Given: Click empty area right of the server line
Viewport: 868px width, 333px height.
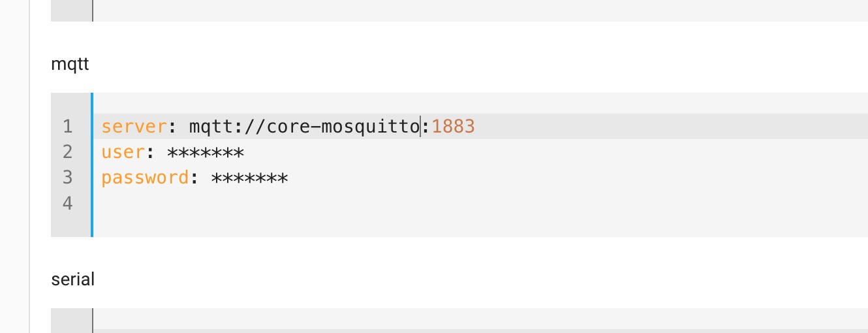Looking at the screenshot, I should coord(672,126).
